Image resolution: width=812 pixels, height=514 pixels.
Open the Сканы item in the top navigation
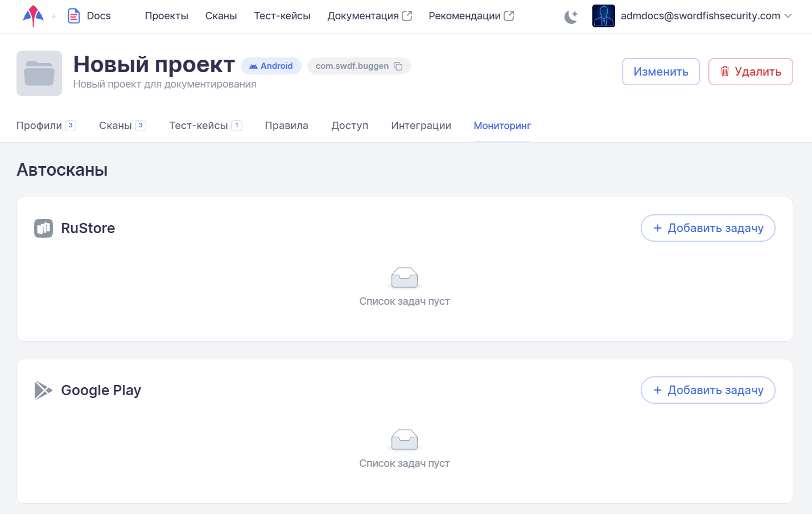[221, 16]
